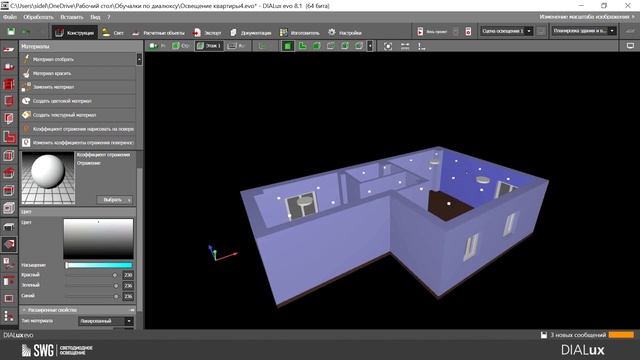The image size is (640, 360).
Task: Open the Изготовитель tab
Action: point(300,33)
